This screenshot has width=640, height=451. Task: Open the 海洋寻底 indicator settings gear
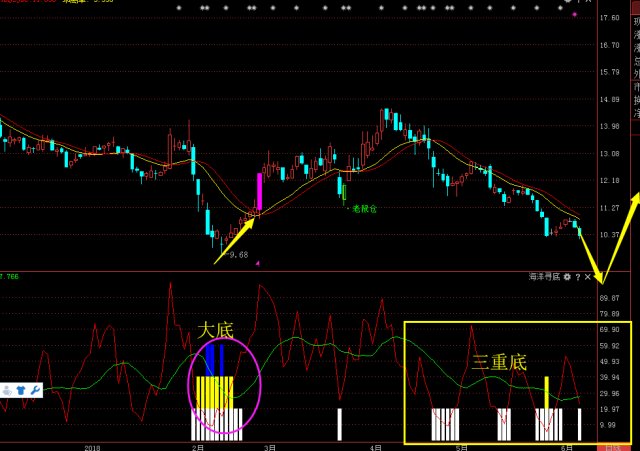tap(567, 276)
